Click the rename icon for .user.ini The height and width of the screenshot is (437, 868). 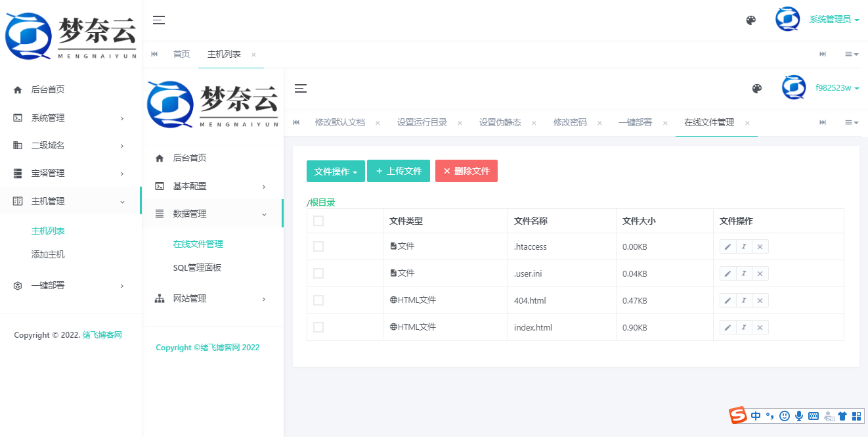[x=744, y=273]
